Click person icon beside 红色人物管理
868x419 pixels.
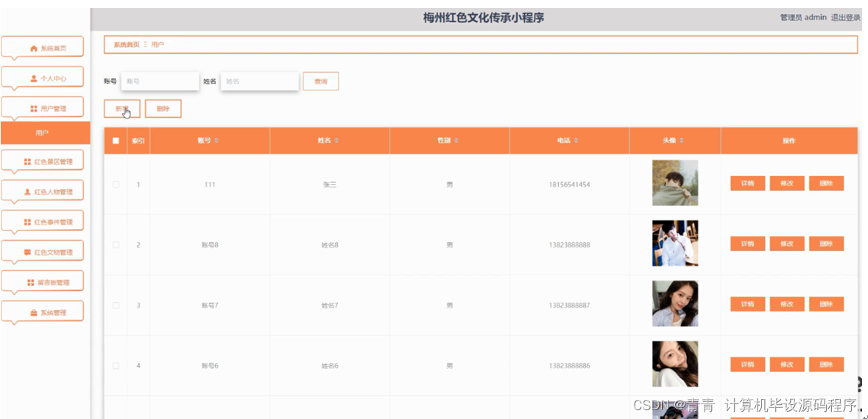coord(27,192)
